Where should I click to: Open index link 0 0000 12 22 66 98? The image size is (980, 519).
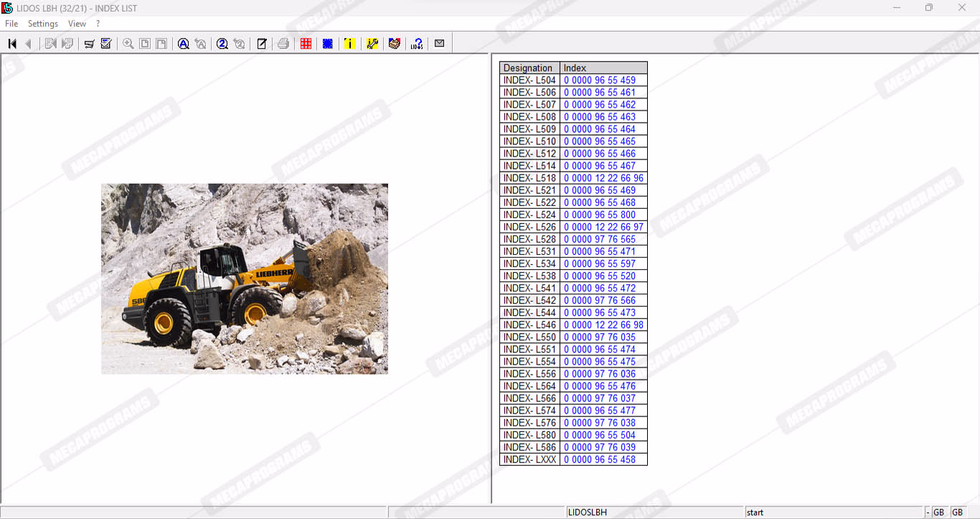[x=603, y=325]
